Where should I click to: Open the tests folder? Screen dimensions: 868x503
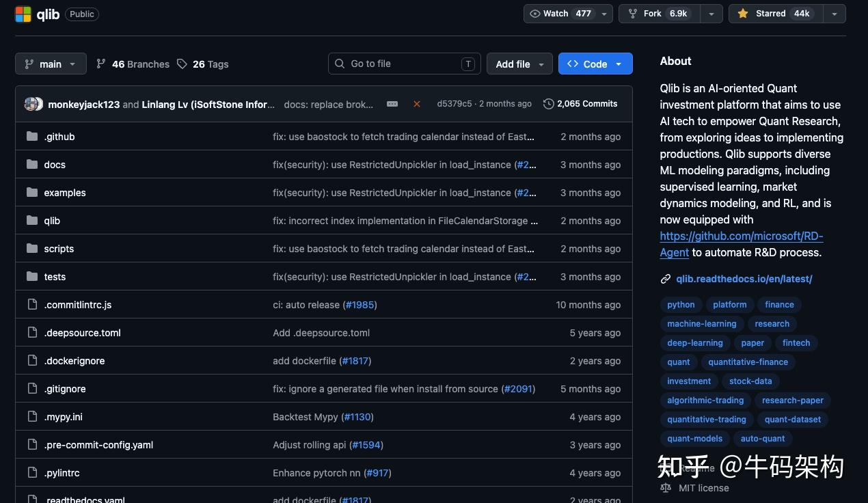coord(55,277)
